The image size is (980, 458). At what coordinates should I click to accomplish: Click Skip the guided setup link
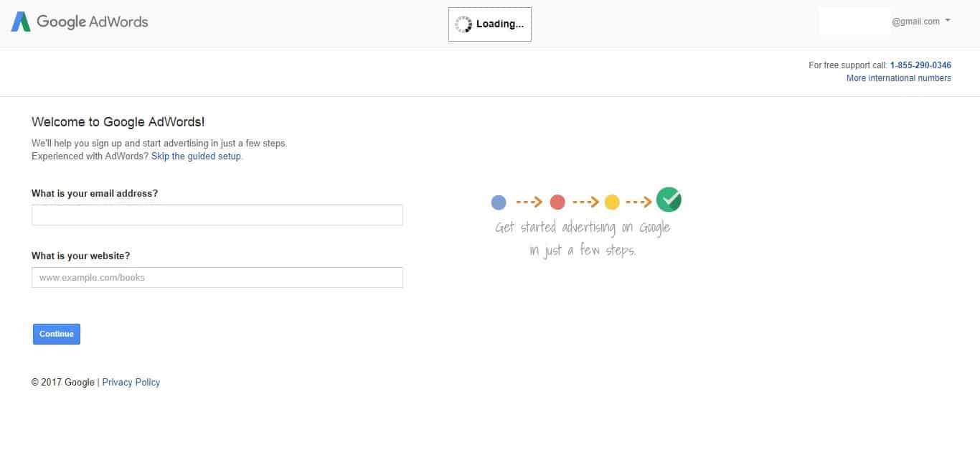pyautogui.click(x=197, y=156)
